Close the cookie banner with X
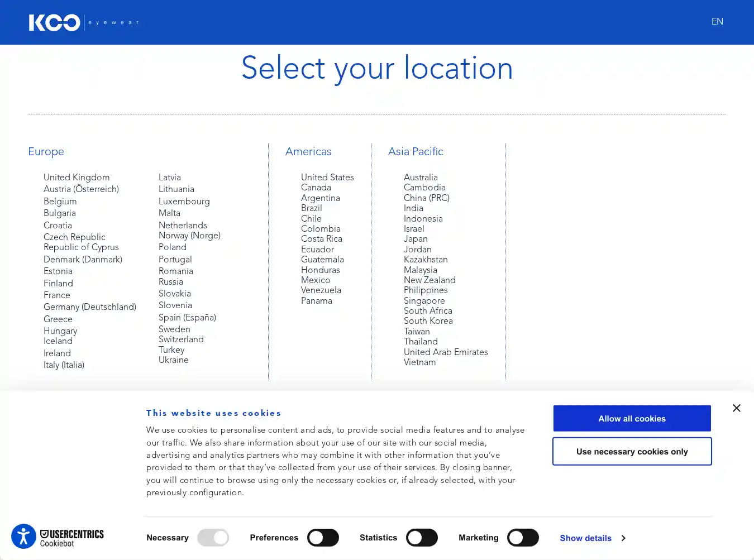 click(x=736, y=408)
